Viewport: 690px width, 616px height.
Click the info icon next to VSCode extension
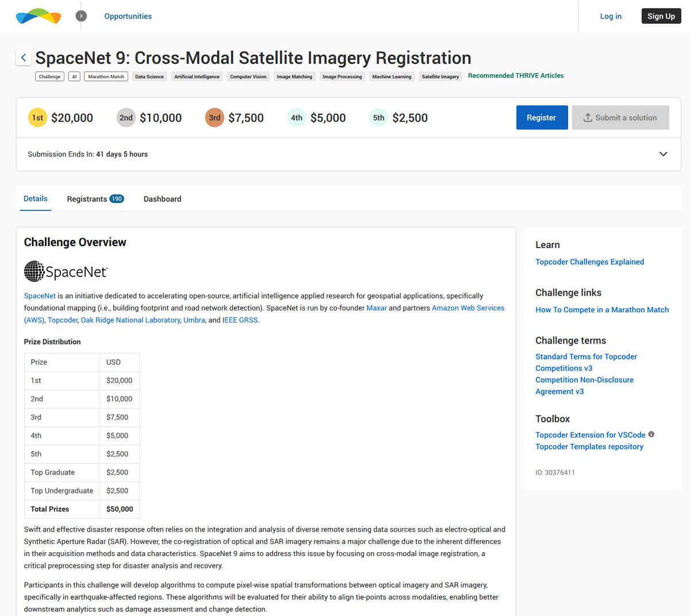point(651,434)
